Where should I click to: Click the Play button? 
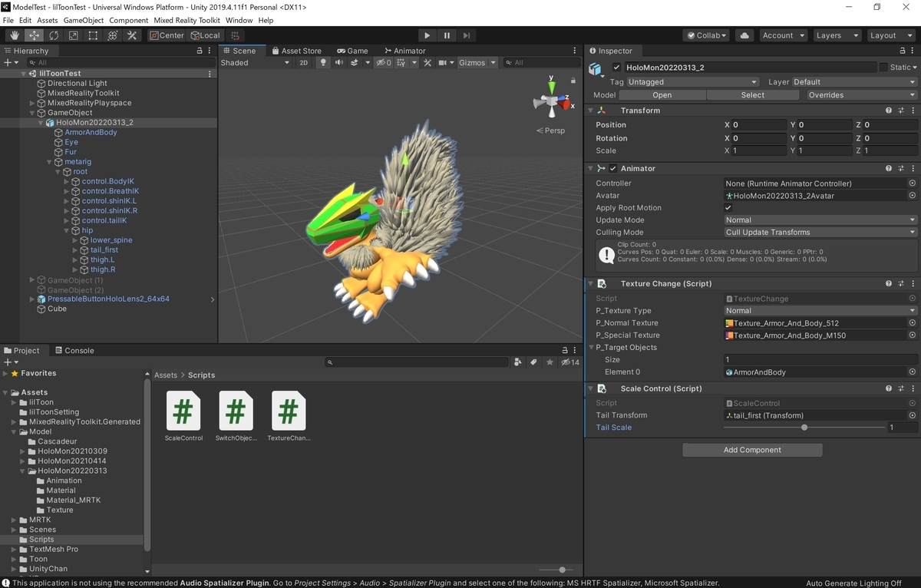[x=427, y=35]
